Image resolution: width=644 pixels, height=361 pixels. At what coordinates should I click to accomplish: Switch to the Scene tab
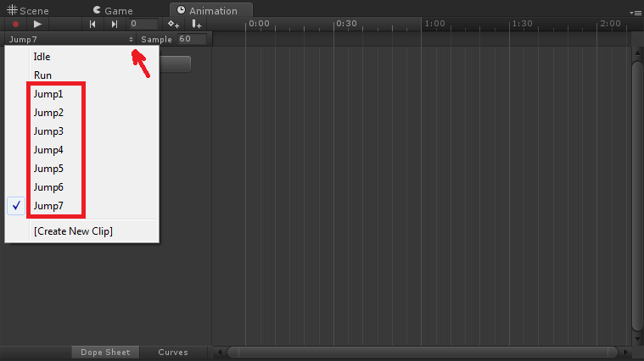pyautogui.click(x=28, y=10)
